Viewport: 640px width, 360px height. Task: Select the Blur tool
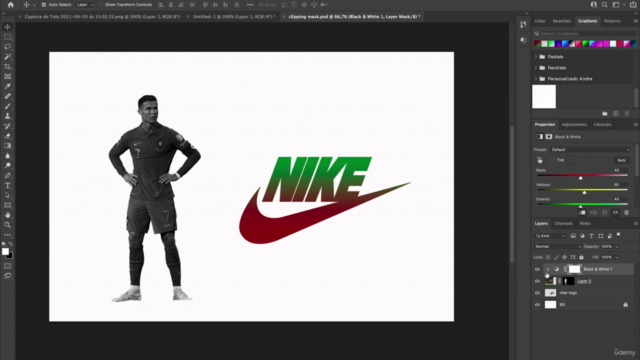[7, 156]
